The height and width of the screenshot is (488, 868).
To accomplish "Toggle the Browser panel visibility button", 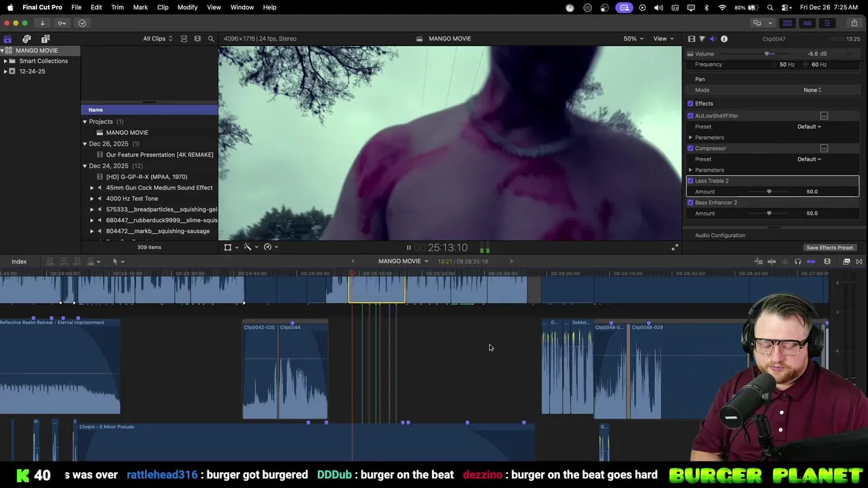I will pyautogui.click(x=787, y=23).
